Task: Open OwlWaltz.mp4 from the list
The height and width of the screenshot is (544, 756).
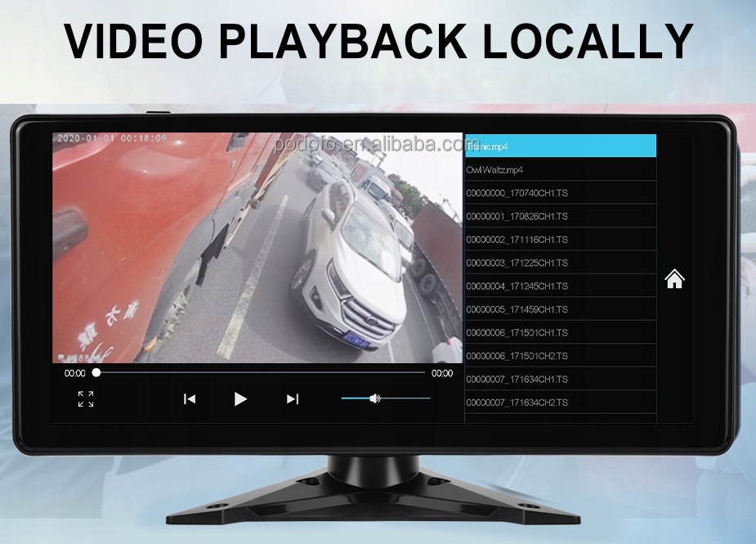Action: tap(561, 169)
